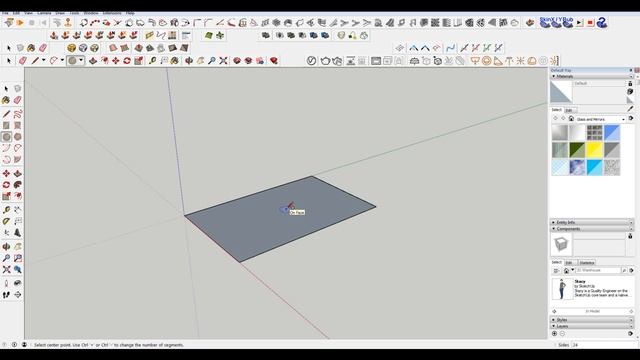Open the Components navigation dropdown arrow
This screenshot has height=360, width=640.
point(573,271)
